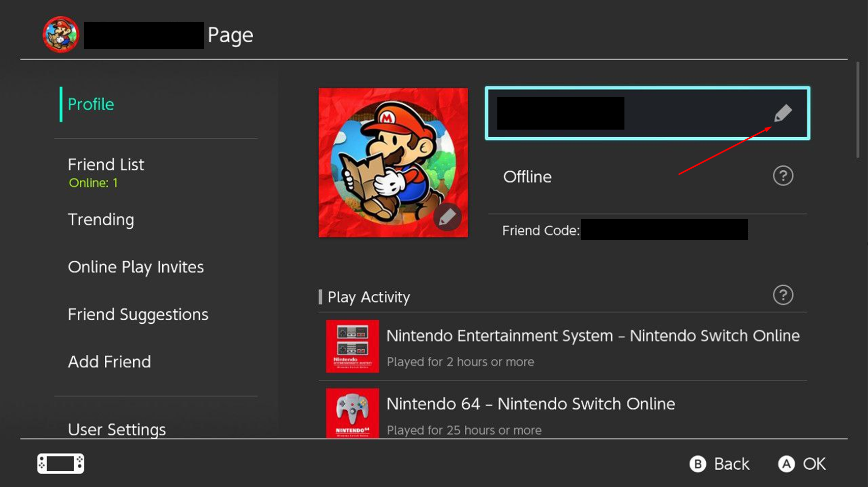
Task: Choose Add Friend from sidebar
Action: point(109,361)
